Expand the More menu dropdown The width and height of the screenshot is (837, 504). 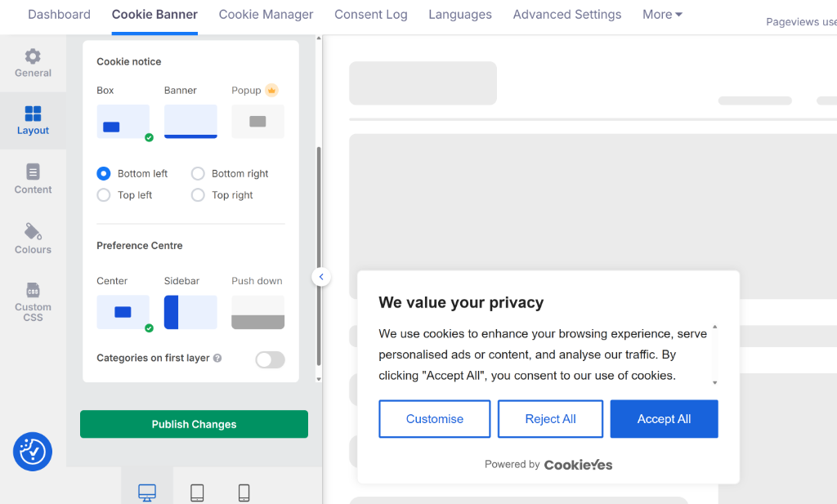tap(662, 15)
